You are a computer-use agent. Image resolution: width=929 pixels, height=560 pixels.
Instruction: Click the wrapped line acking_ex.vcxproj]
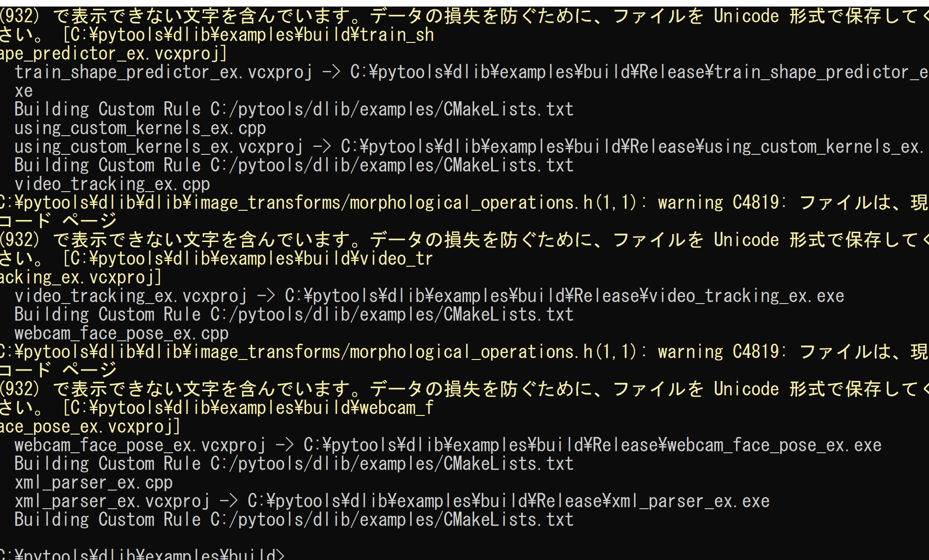[x=81, y=277]
